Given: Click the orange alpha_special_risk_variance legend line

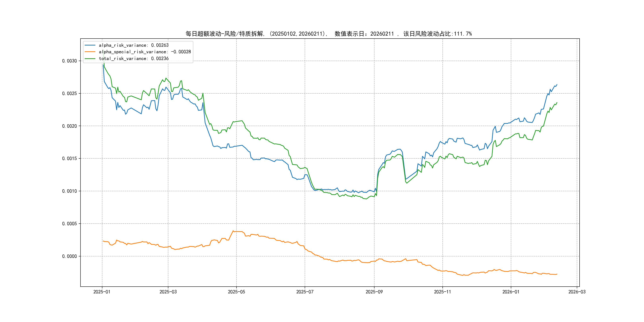Looking at the screenshot, I should (x=90, y=52).
